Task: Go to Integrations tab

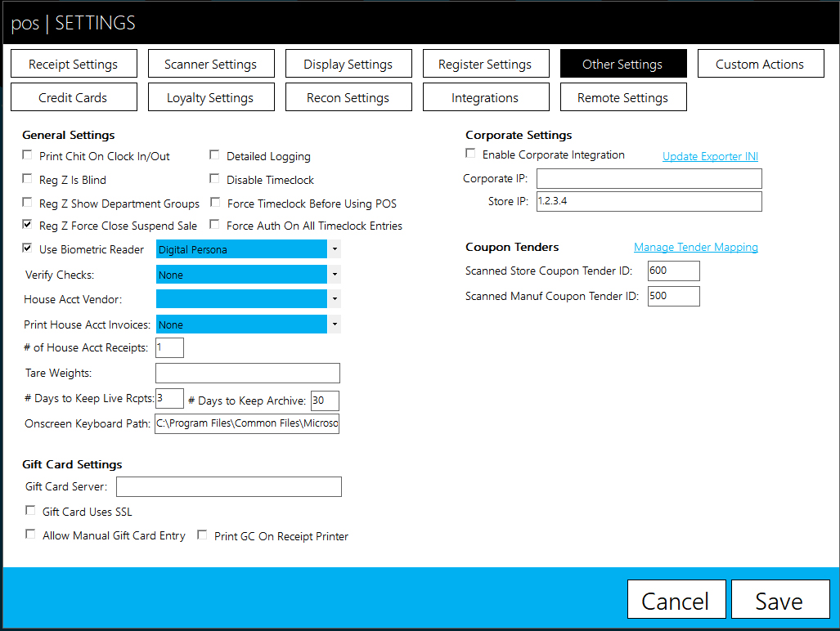Action: tap(486, 97)
